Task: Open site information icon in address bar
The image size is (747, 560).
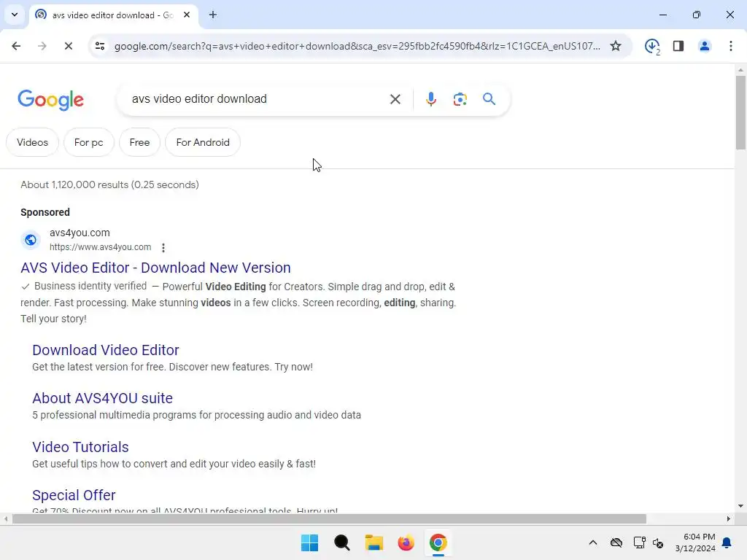Action: (100, 46)
